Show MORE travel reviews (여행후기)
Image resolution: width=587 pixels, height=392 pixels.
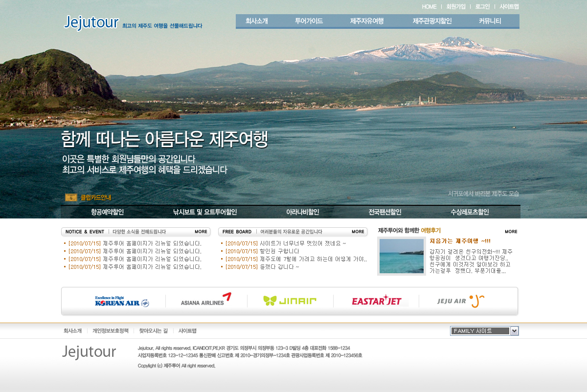click(511, 232)
